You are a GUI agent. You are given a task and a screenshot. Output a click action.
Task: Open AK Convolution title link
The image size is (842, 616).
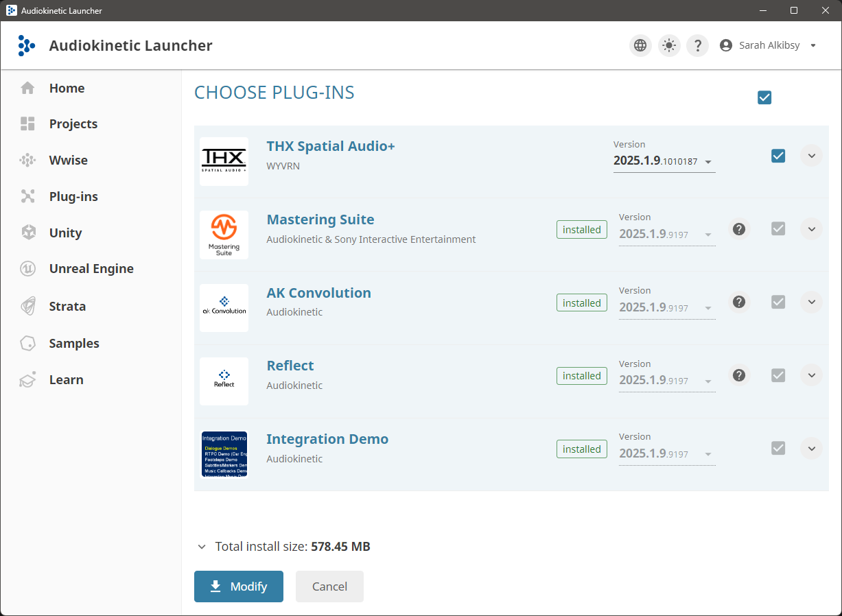point(318,293)
